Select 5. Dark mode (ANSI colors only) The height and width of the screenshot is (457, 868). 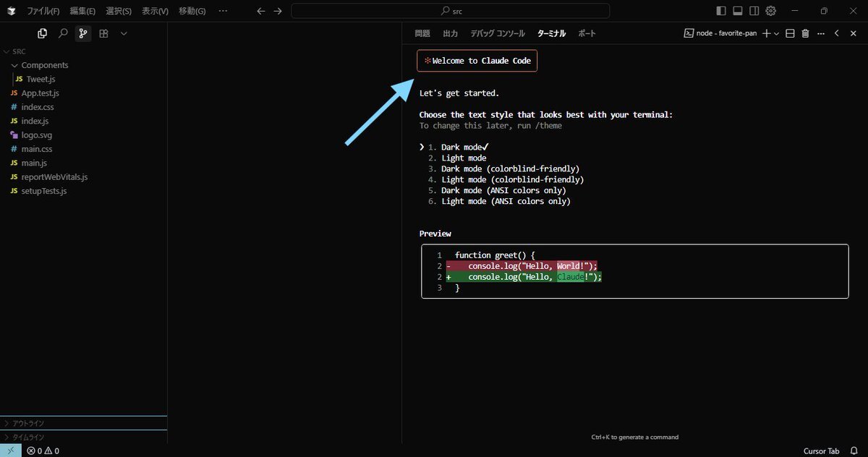[497, 190]
